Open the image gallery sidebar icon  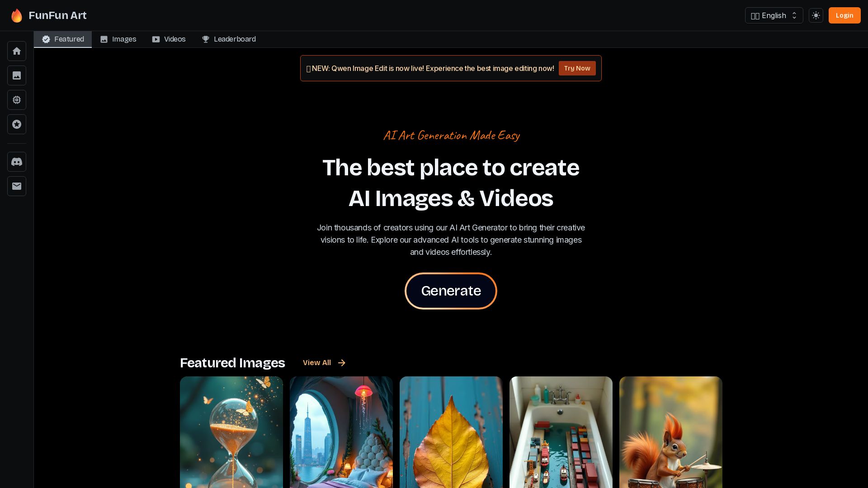[17, 75]
